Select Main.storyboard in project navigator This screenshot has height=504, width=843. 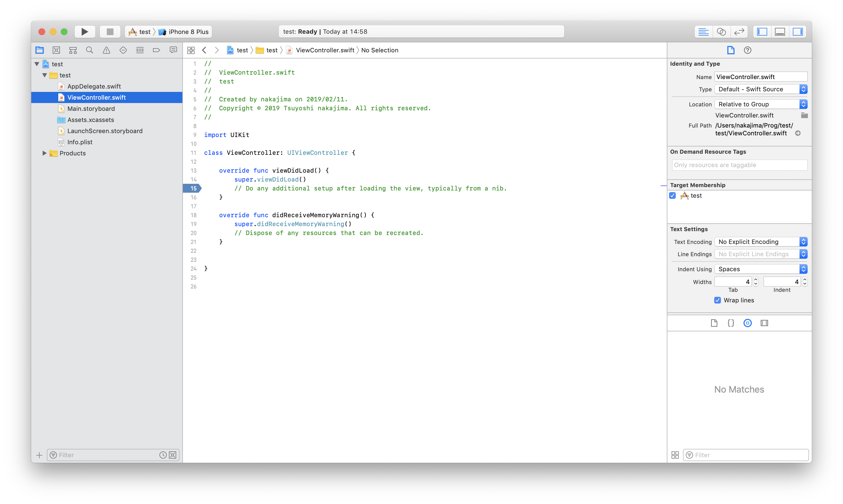click(x=91, y=109)
